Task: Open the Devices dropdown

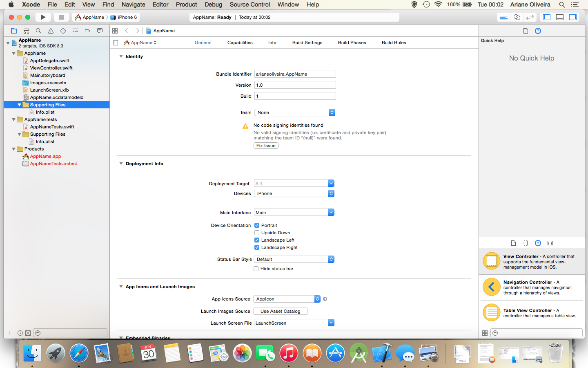Action: 294,193
